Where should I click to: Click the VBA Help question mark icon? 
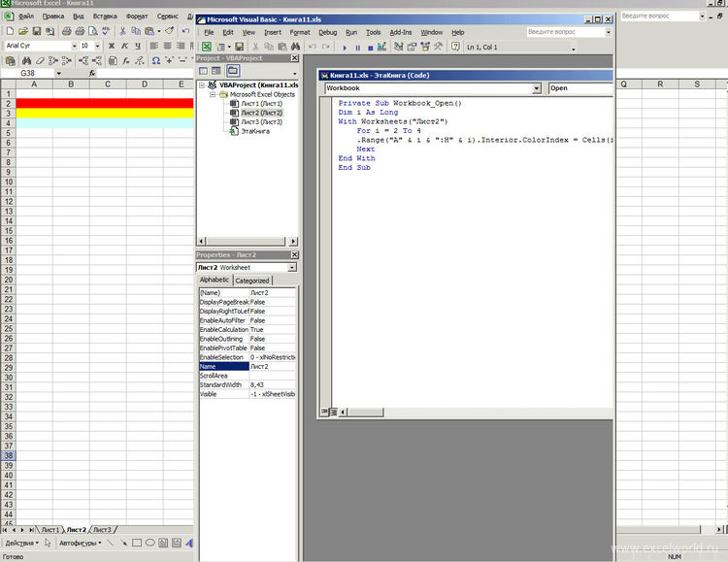(x=455, y=47)
